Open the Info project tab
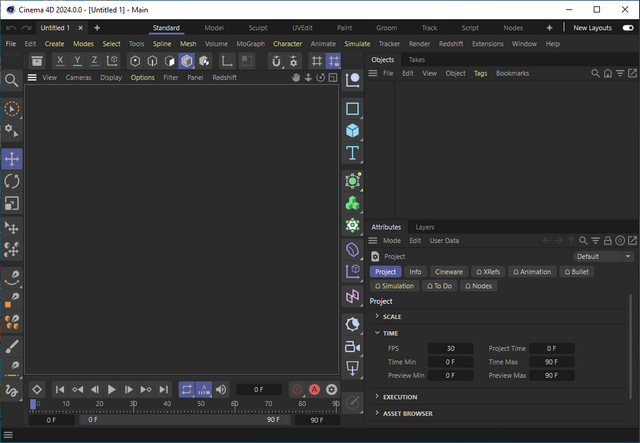This screenshot has height=443, width=640. click(x=415, y=272)
